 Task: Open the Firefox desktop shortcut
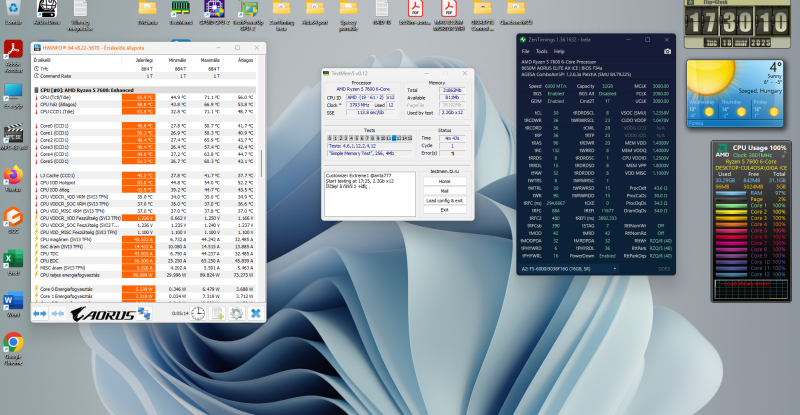[13, 176]
